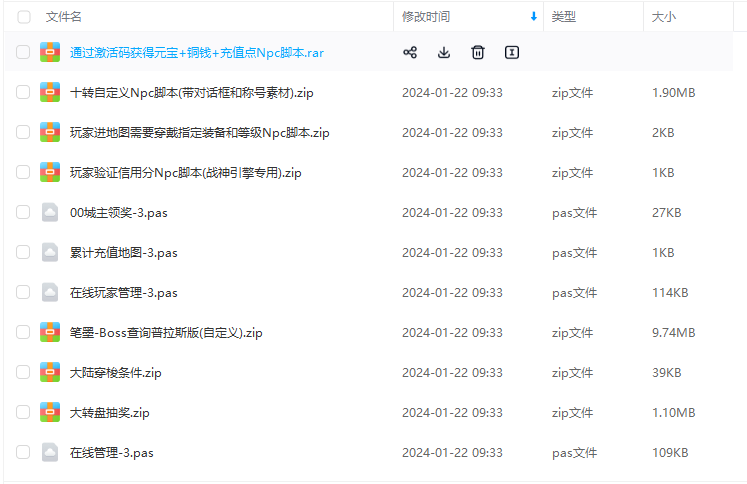Click the blue sort arrow by 修改时间

point(533,17)
